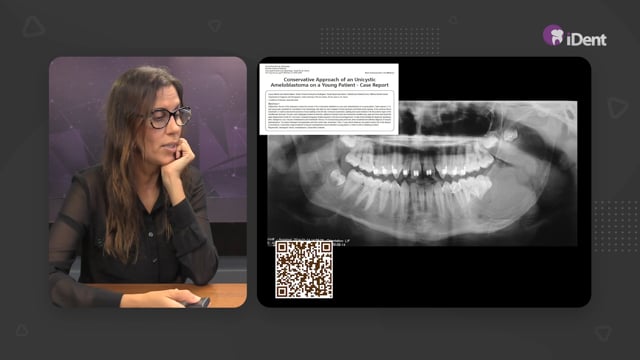Click the dotted pattern decoration at right edge
640x360 pixels.
[616, 226]
